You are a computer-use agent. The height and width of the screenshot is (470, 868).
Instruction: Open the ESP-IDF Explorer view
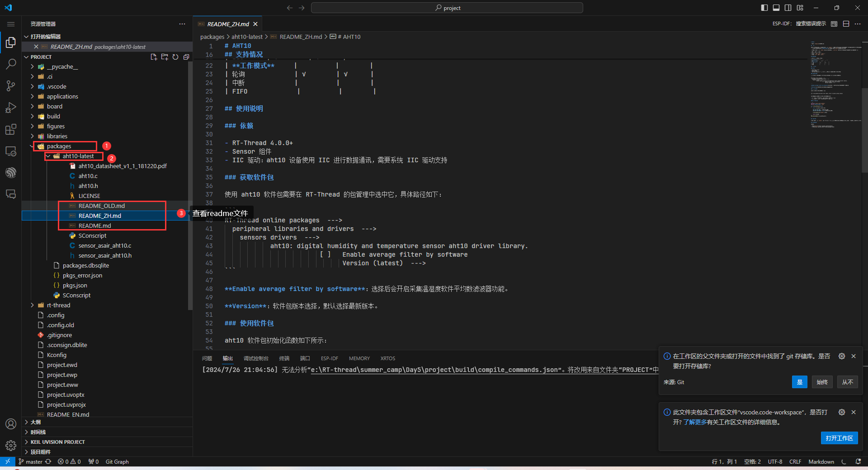pos(11,173)
